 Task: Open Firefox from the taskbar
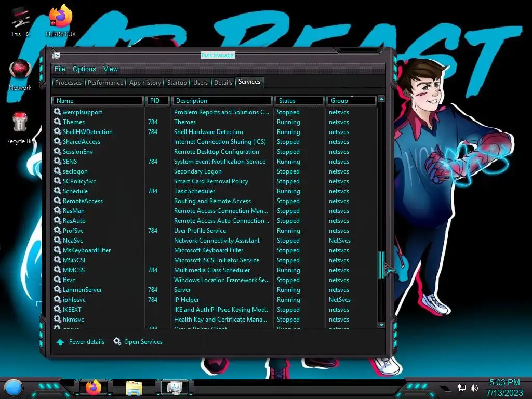click(x=93, y=387)
